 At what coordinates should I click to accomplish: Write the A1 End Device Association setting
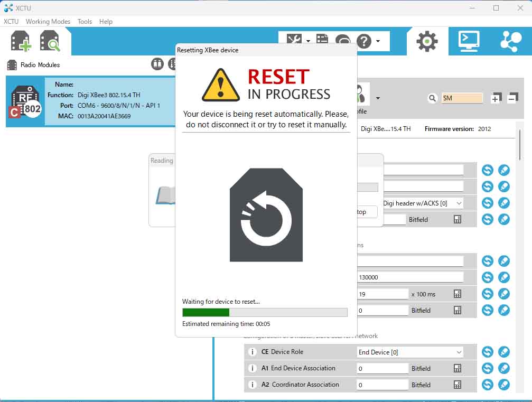[504, 368]
